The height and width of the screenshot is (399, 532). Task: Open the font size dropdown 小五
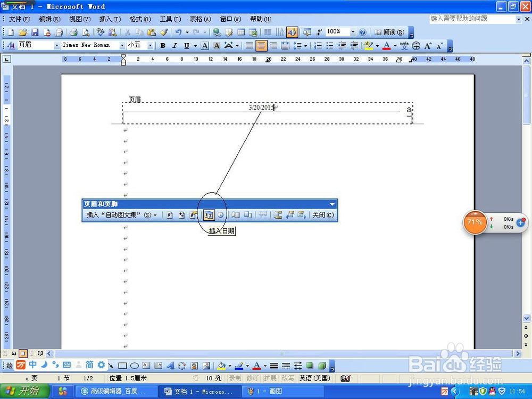tap(151, 45)
